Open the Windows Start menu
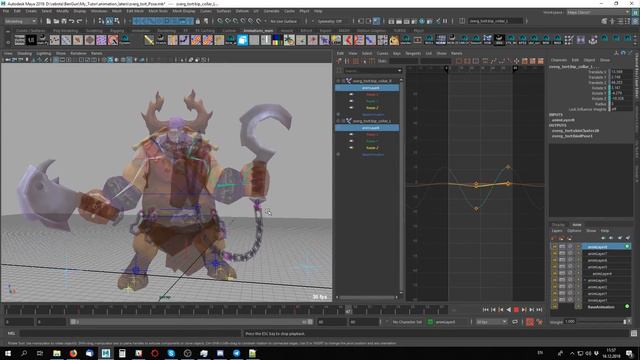The image size is (640, 360). pyautogui.click(x=8, y=353)
